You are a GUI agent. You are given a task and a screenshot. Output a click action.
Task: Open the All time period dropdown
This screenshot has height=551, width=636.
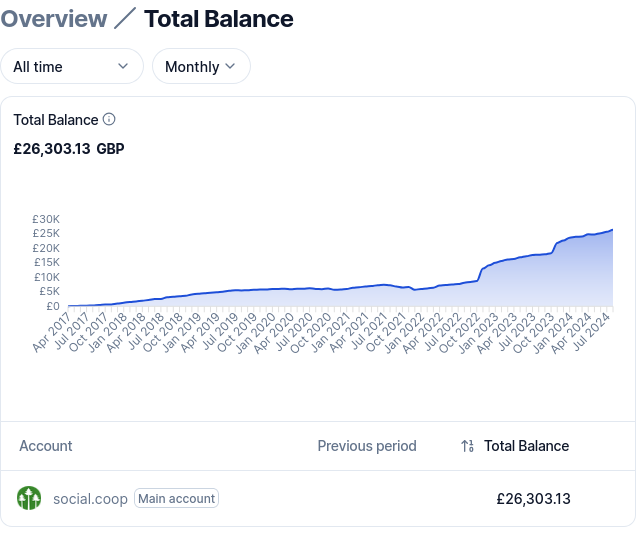tap(71, 67)
